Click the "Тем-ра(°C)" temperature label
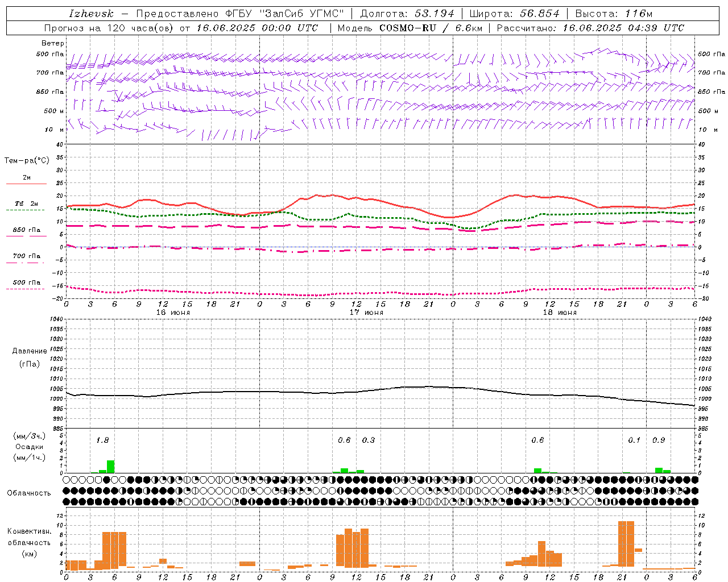 [x=27, y=161]
